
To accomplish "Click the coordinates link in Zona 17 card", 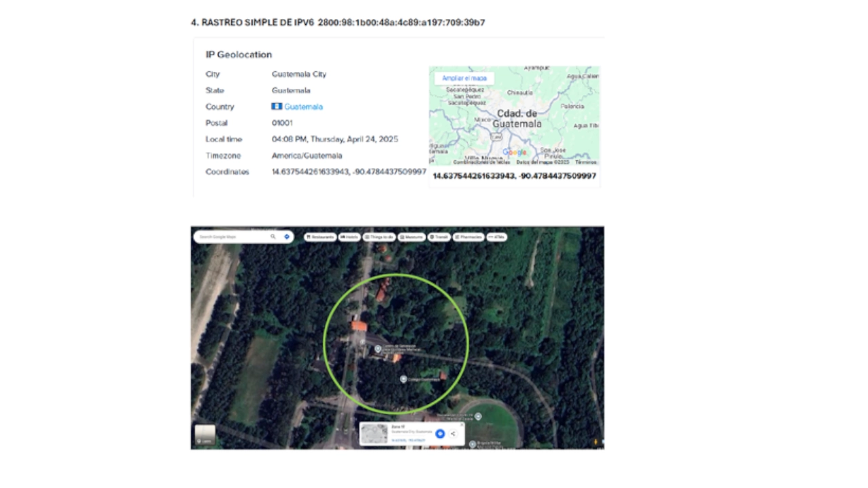I will tap(408, 441).
